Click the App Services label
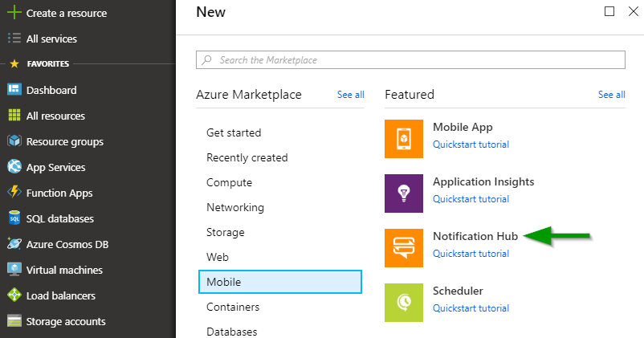 pyautogui.click(x=56, y=168)
